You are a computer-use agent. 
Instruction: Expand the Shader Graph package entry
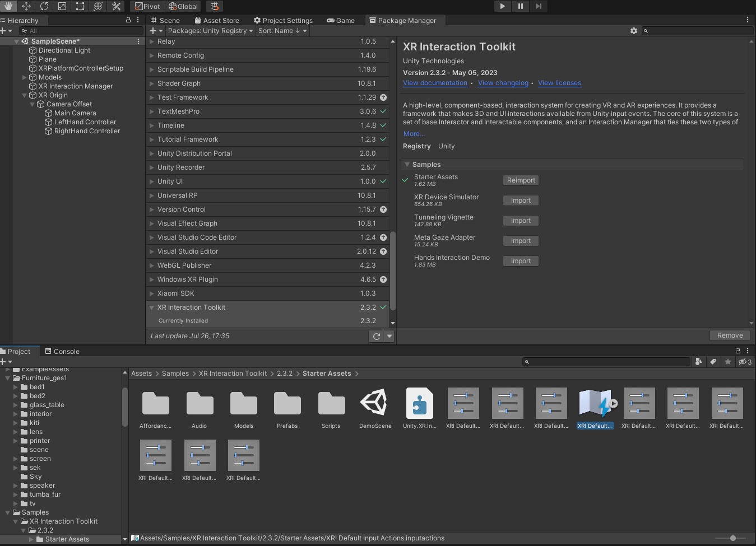click(x=151, y=83)
